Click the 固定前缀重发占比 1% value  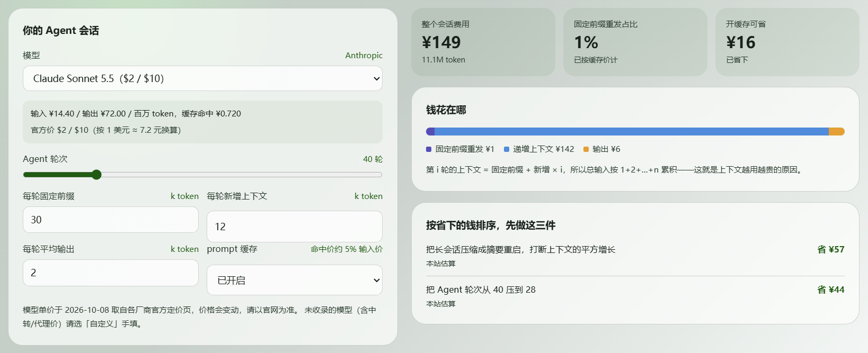click(586, 42)
